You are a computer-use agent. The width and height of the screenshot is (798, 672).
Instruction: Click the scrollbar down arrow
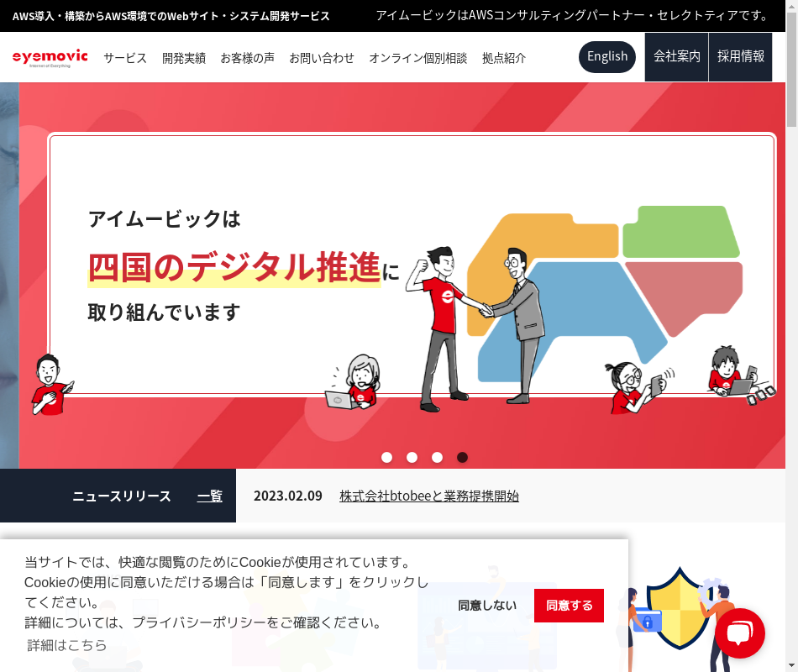pyautogui.click(x=792, y=666)
